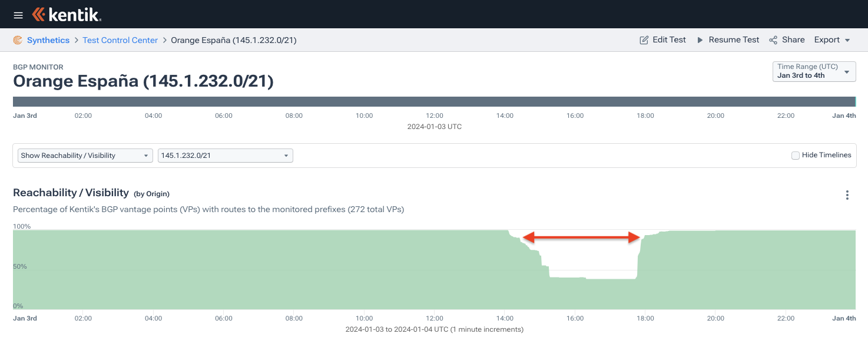The height and width of the screenshot is (350, 868).
Task: Click the Resume Test play icon
Action: tap(700, 40)
